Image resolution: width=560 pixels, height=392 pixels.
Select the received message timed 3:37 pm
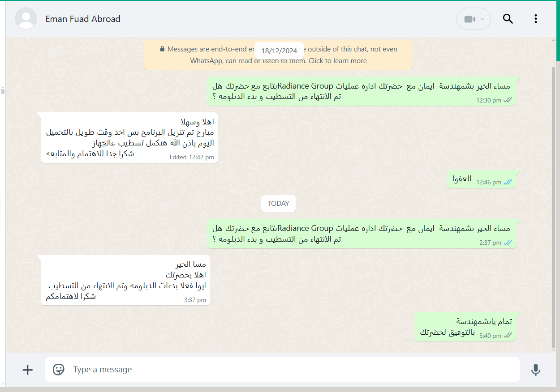pos(125,280)
